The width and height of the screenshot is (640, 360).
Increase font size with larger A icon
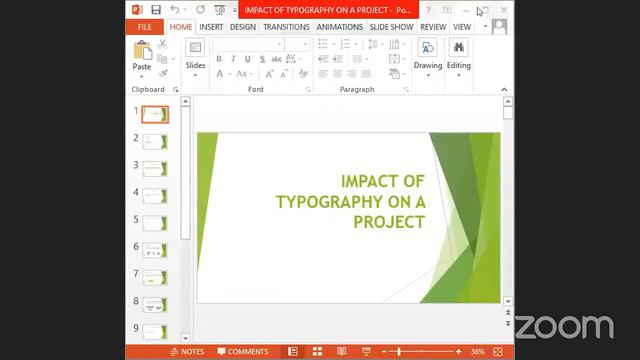269,74
